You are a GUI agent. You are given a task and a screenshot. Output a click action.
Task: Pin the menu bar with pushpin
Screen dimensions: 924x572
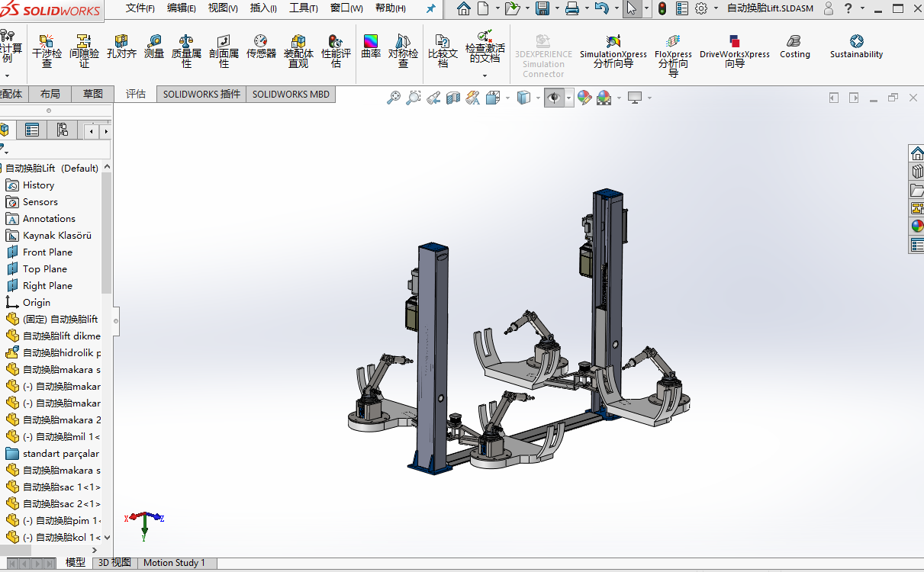[430, 8]
